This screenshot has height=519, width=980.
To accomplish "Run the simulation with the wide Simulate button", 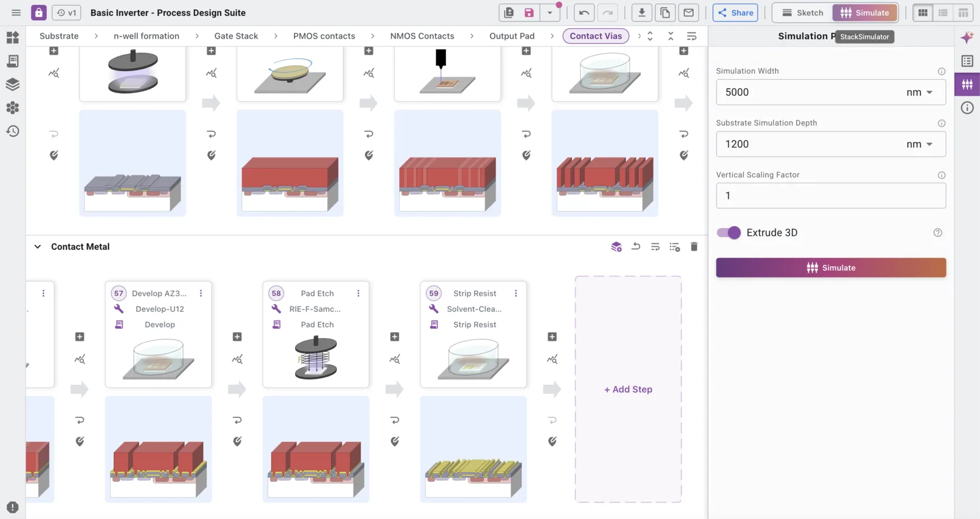I will coord(831,268).
